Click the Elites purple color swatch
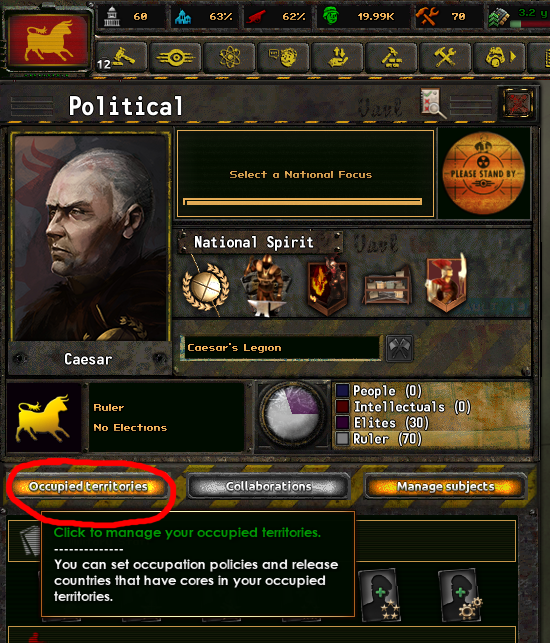Screen dimensions: 550x643 coord(342,422)
